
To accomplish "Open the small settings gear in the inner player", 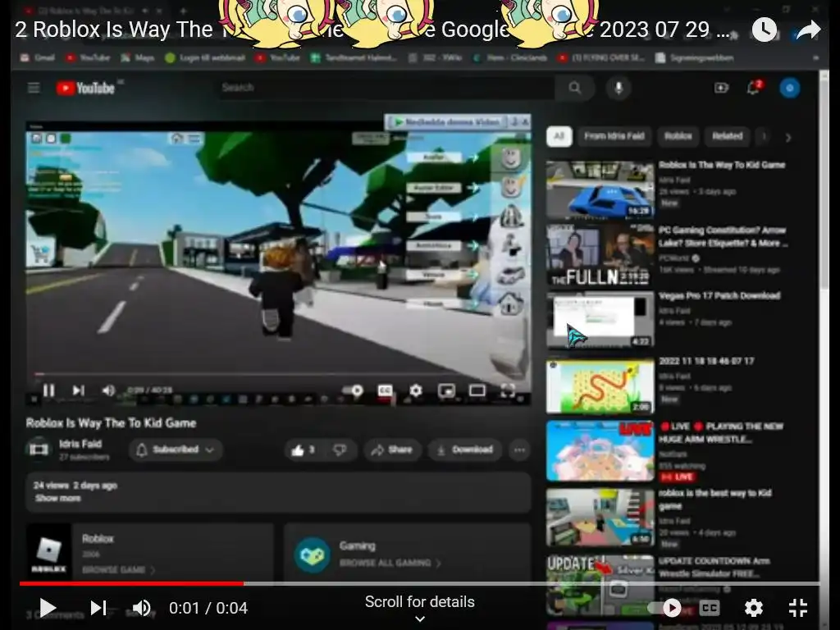I will pos(416,390).
